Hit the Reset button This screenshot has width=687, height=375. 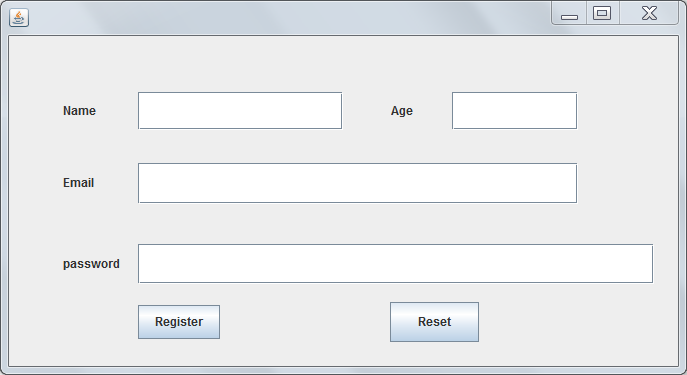(434, 322)
